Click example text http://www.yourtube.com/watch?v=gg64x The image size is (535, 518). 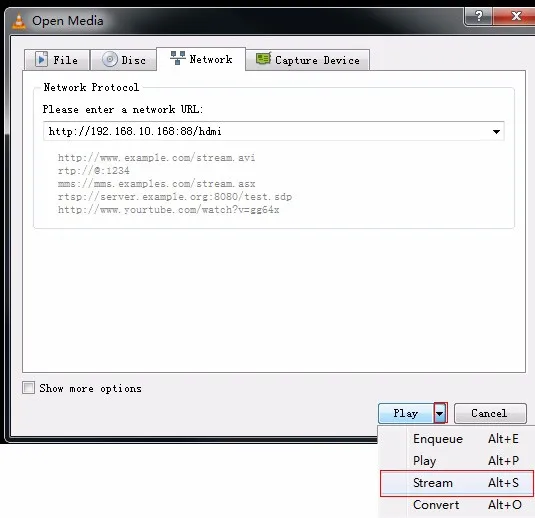click(x=169, y=210)
